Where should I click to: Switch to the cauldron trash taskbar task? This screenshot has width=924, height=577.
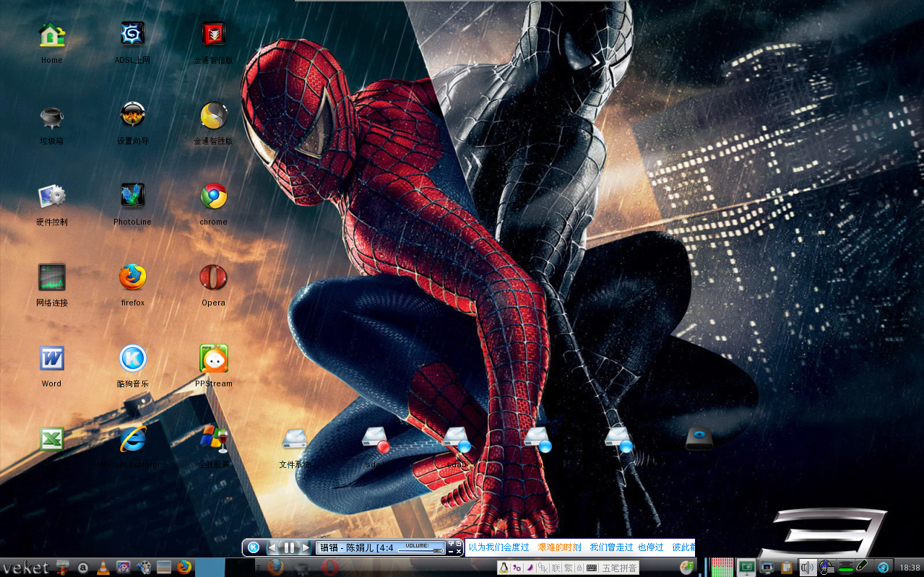[303, 568]
